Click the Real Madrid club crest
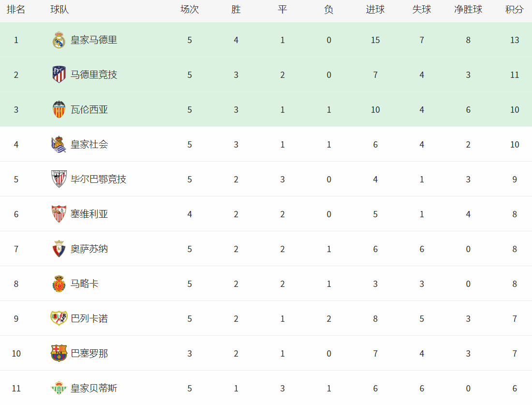This screenshot has width=532, height=405. 59,40
